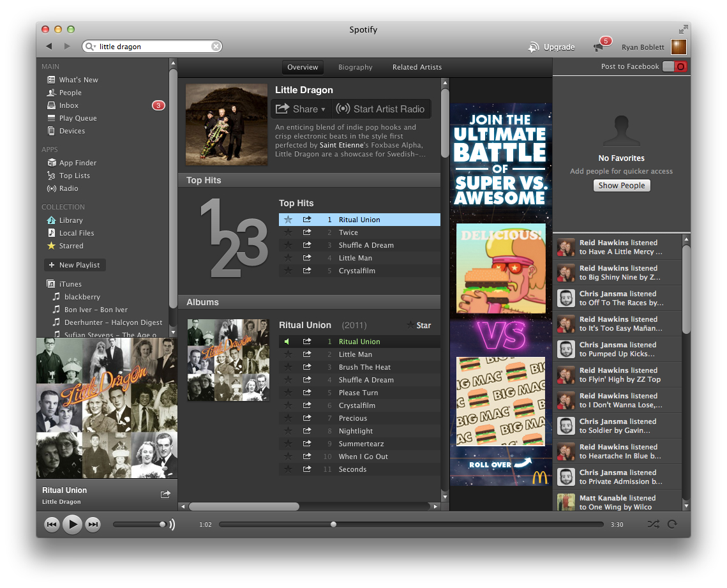Open the People section
727x588 pixels.
64,93
